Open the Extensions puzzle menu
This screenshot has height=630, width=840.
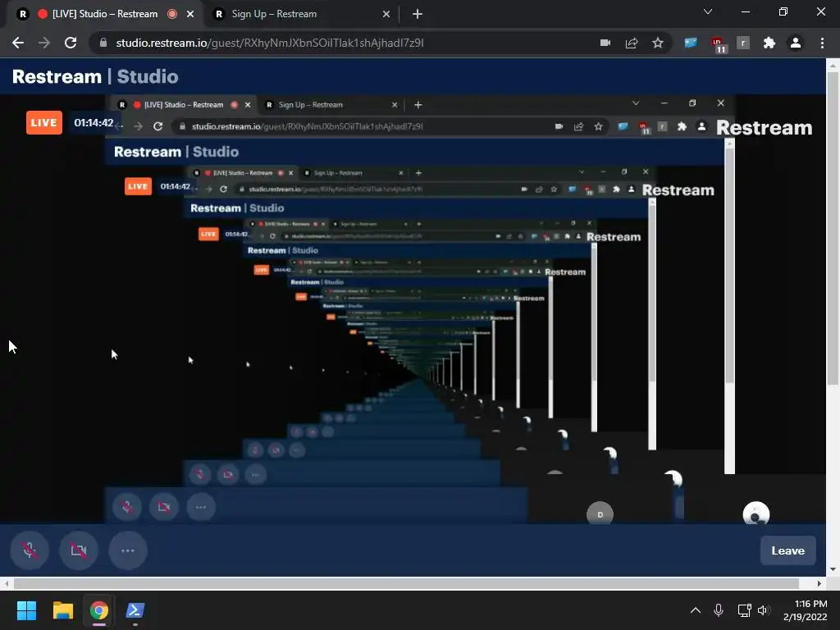[x=769, y=43]
